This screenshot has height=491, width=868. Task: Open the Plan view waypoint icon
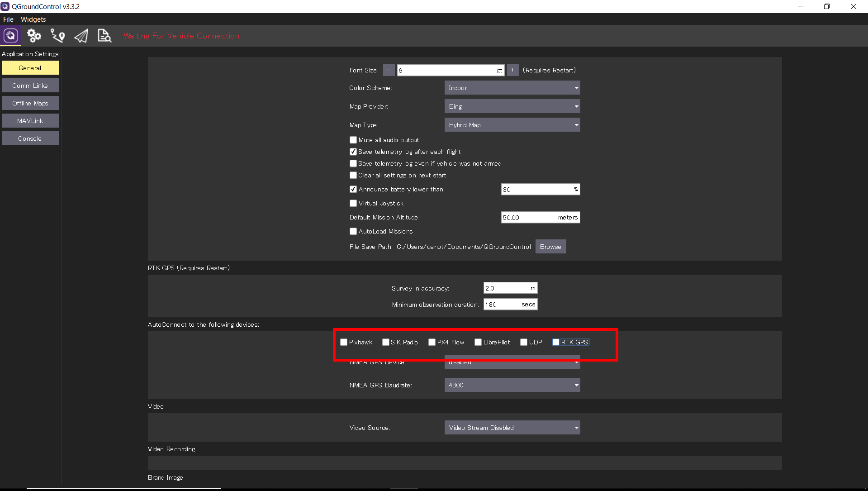(57, 35)
